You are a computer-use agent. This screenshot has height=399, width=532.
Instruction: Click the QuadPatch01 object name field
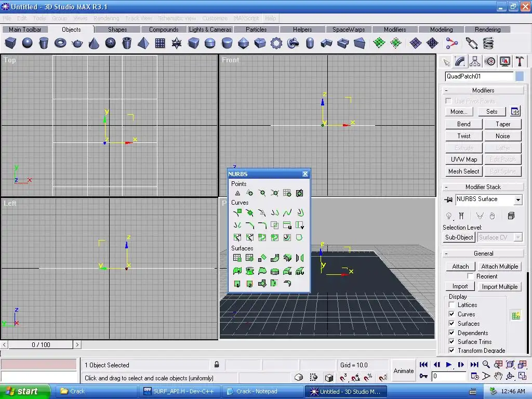click(479, 76)
